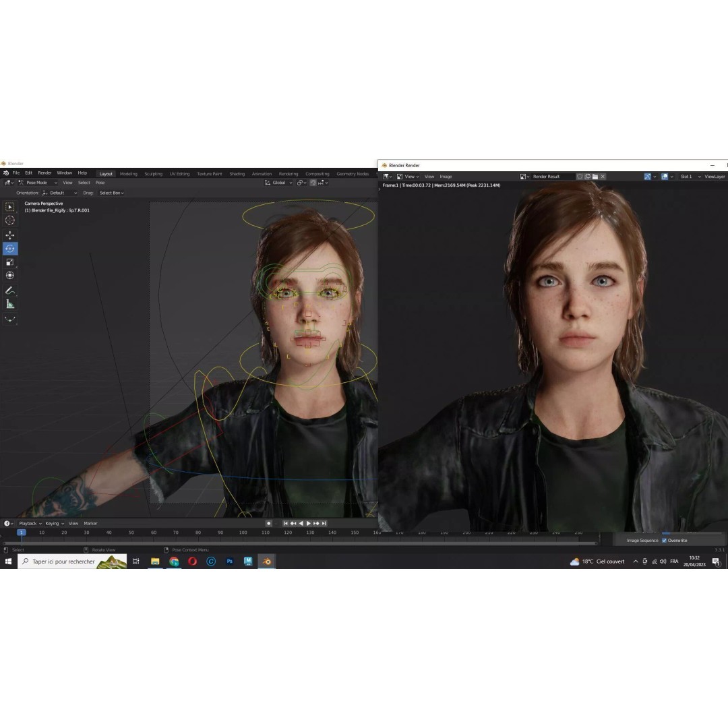Image resolution: width=728 pixels, height=728 pixels.
Task: Open the Pose menu in viewport header
Action: [100, 183]
